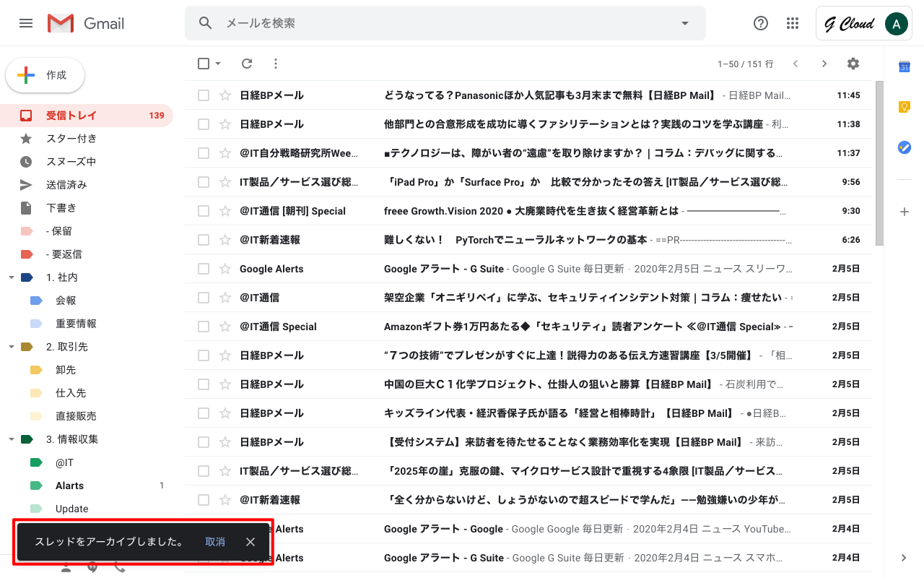
Task: Tick the select-all checkbox
Action: (x=204, y=64)
